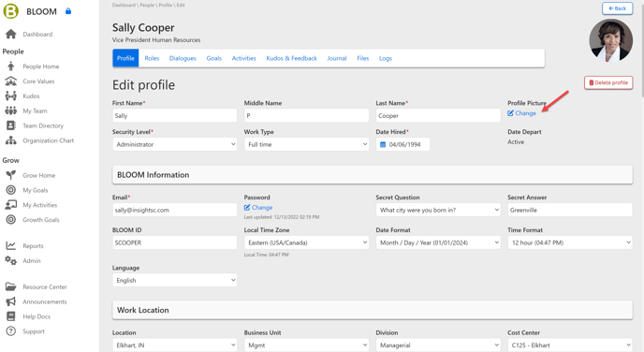644x352 pixels.
Task: Open the Date Format dropdown
Action: 438,242
